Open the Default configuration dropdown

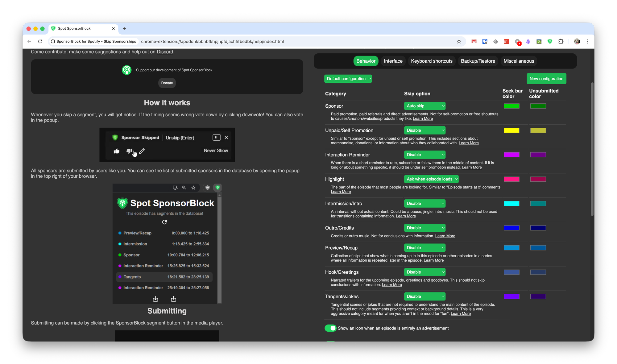coord(348,79)
